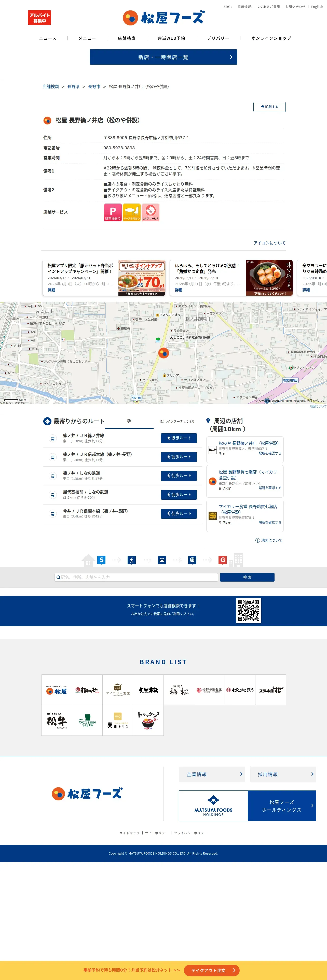Click the テーブル席あり table seat icon

(x=132, y=212)
